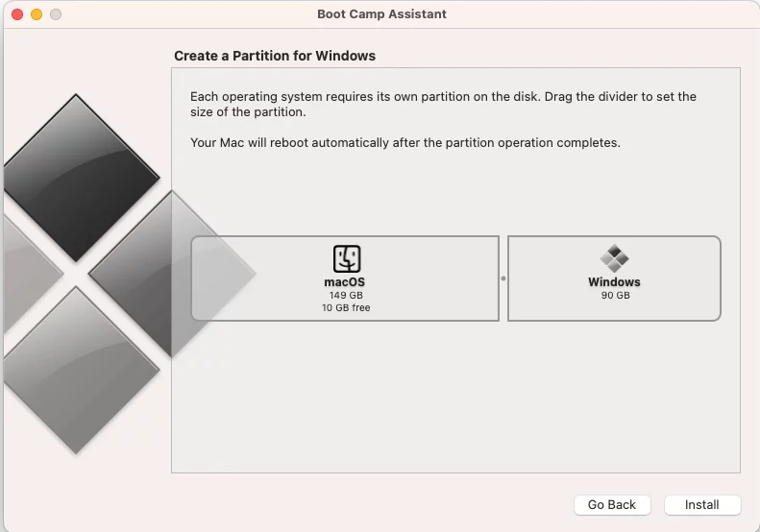This screenshot has width=760, height=532.
Task: Select the Windows partition box
Action: (614, 278)
